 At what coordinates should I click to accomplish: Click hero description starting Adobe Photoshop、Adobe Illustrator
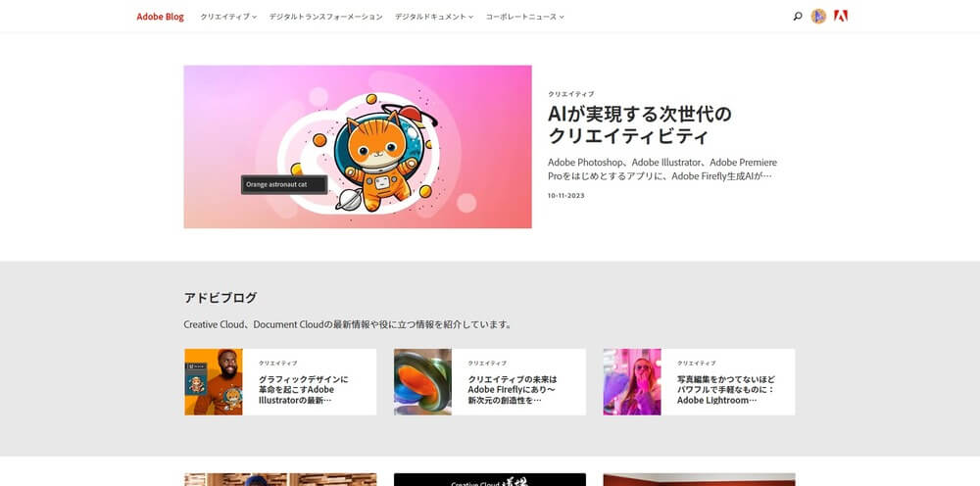(662, 170)
